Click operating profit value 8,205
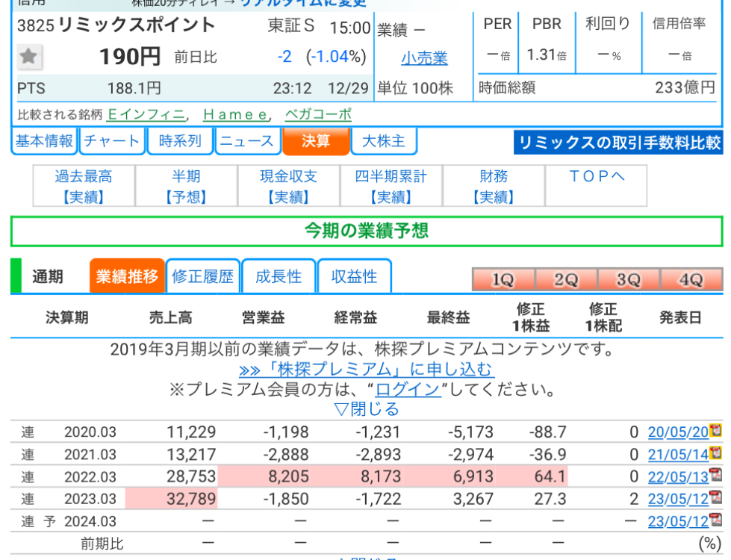The image size is (731, 560). [288, 476]
